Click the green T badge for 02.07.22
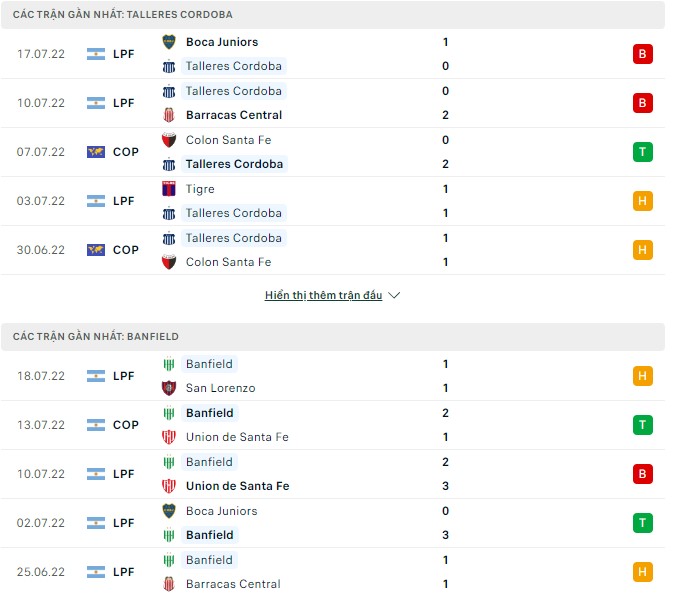This screenshot has height=594, width=675. 642,523
